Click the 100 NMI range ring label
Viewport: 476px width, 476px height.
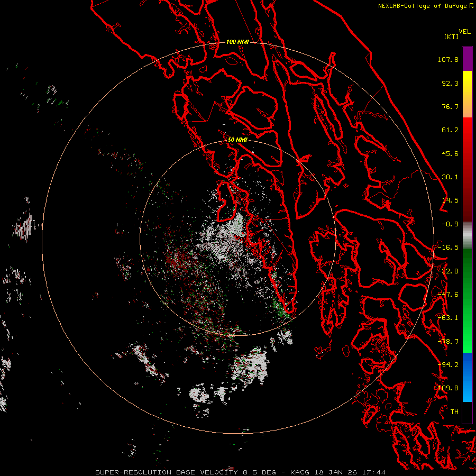pyautogui.click(x=237, y=42)
